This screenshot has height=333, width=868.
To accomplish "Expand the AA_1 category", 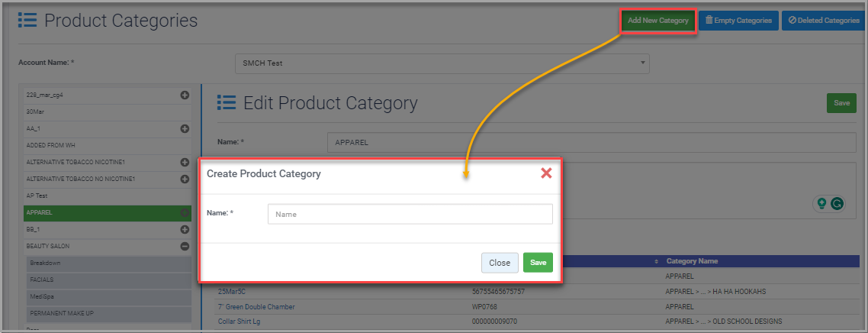I will point(185,128).
